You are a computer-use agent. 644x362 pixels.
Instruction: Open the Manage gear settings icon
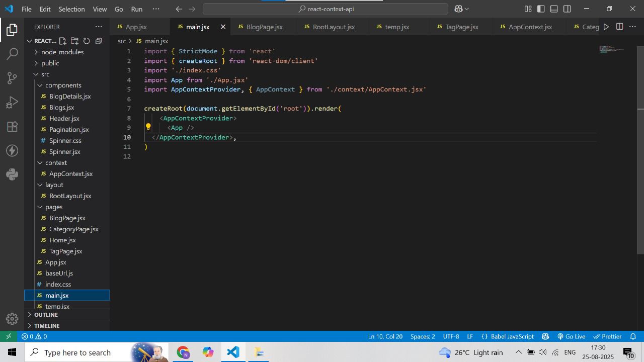click(x=12, y=319)
